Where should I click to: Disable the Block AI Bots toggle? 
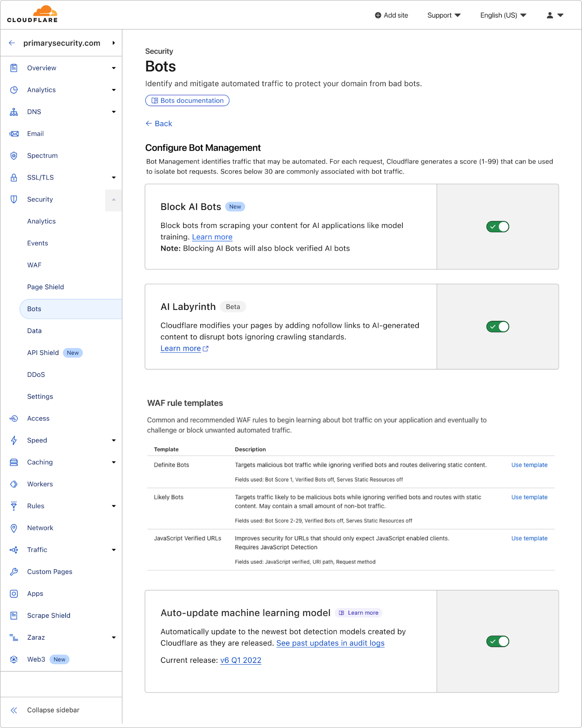[x=498, y=227]
